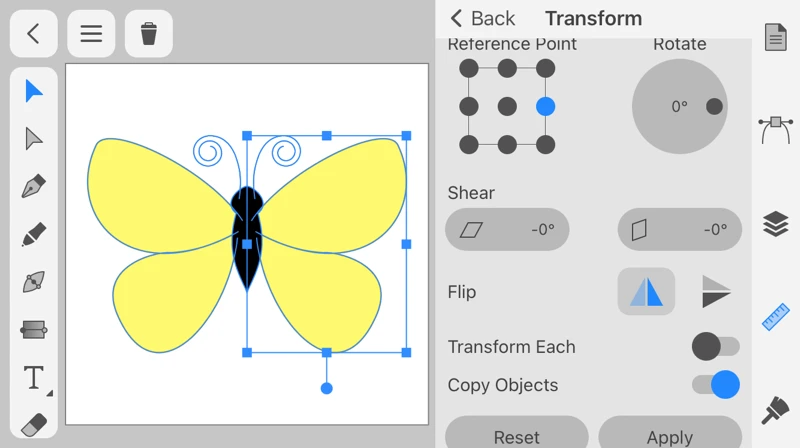Click the horizontal Shear value field
The width and height of the screenshot is (800, 448).
point(507,230)
